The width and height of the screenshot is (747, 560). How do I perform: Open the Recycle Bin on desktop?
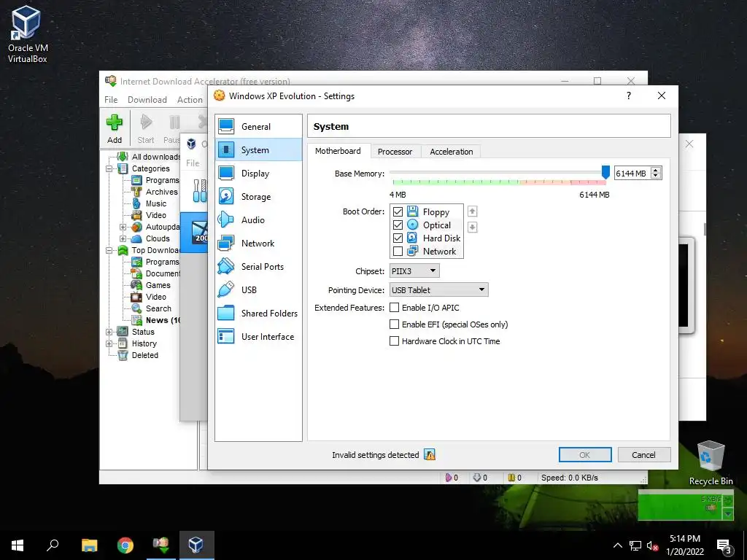coord(711,463)
